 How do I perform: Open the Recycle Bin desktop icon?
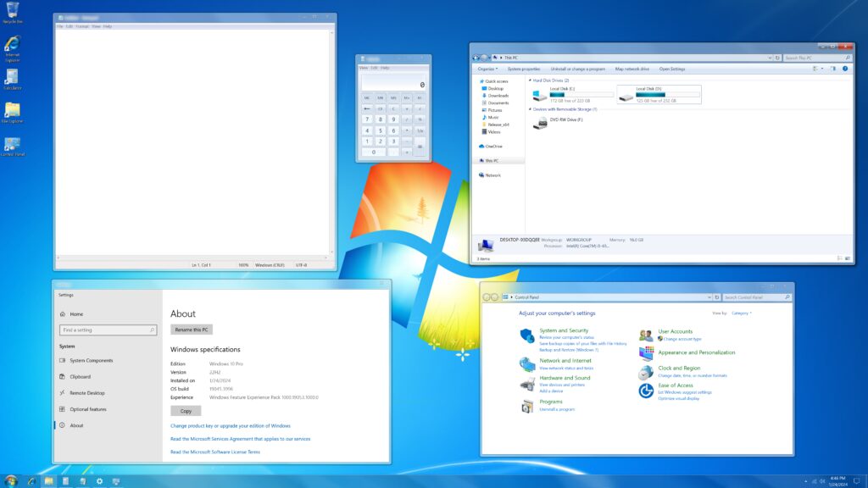12,12
